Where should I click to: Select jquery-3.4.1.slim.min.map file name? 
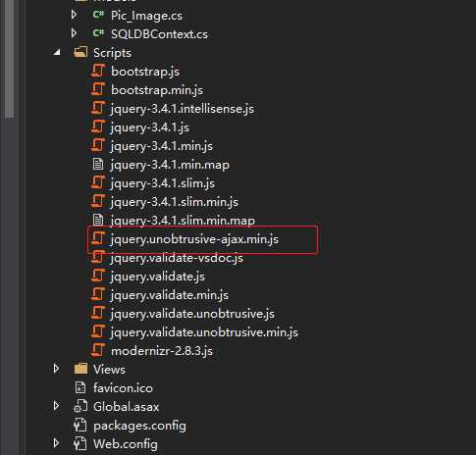[183, 221]
